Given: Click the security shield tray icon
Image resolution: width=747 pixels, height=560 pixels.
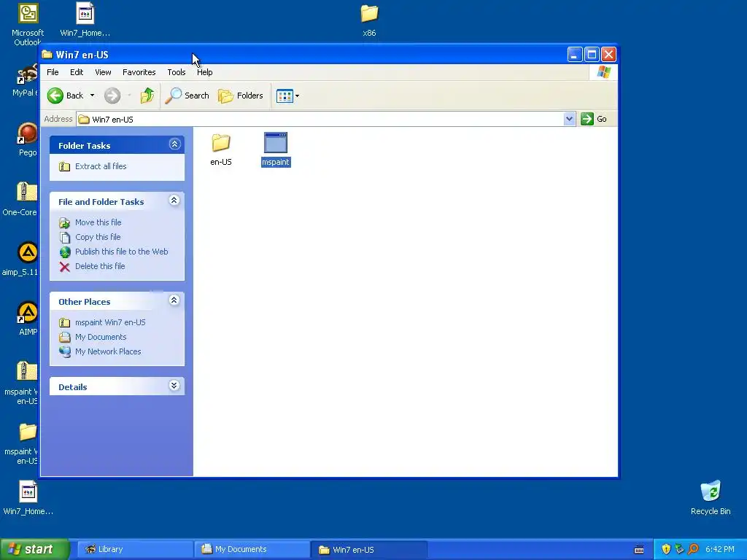Looking at the screenshot, I should 666,550.
